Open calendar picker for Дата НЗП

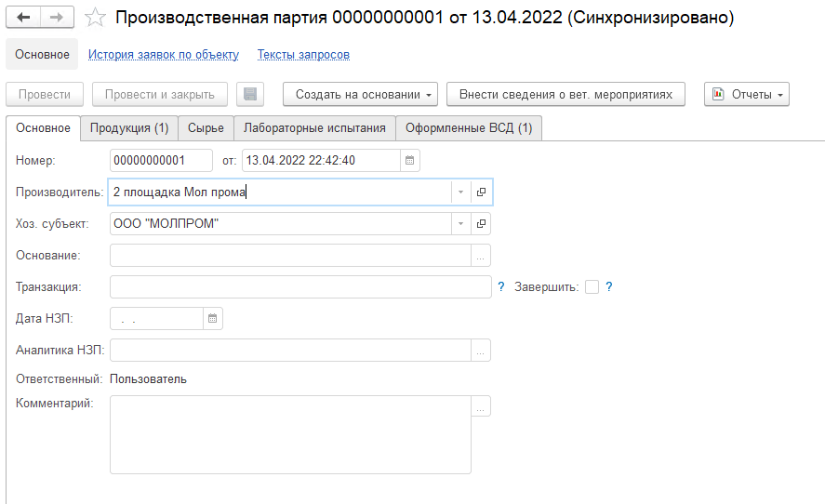coord(212,319)
